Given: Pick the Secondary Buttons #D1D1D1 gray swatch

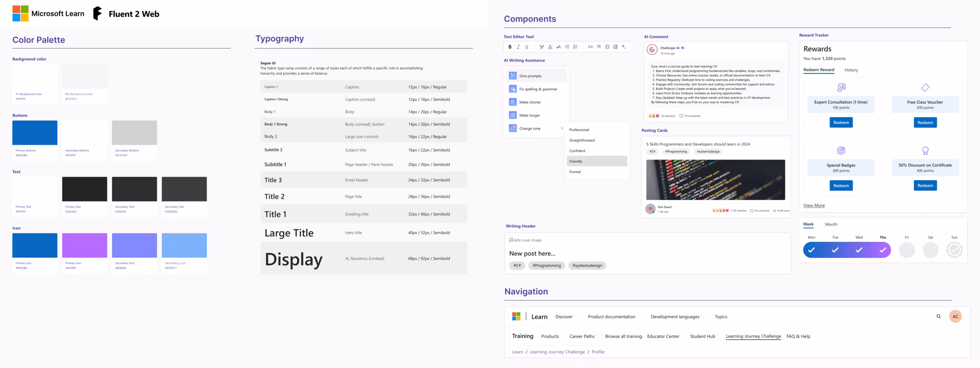Looking at the screenshot, I should [x=134, y=133].
